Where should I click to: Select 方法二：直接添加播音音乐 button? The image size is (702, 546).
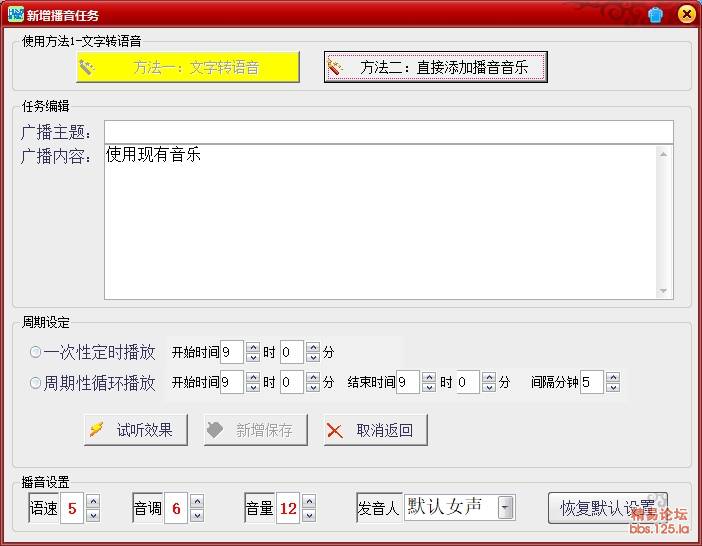(x=436, y=67)
